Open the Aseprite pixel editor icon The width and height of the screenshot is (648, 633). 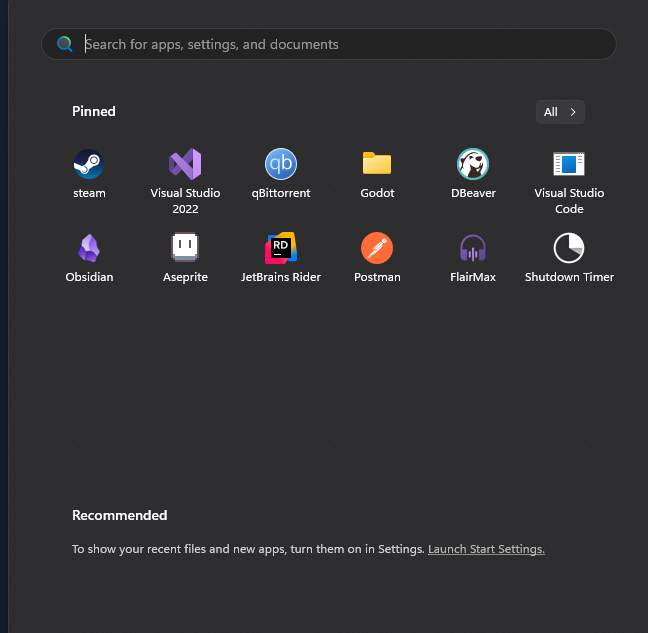pos(185,248)
